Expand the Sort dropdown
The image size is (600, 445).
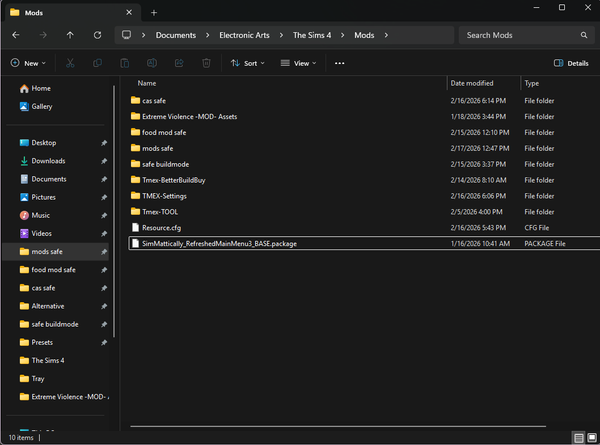(248, 63)
